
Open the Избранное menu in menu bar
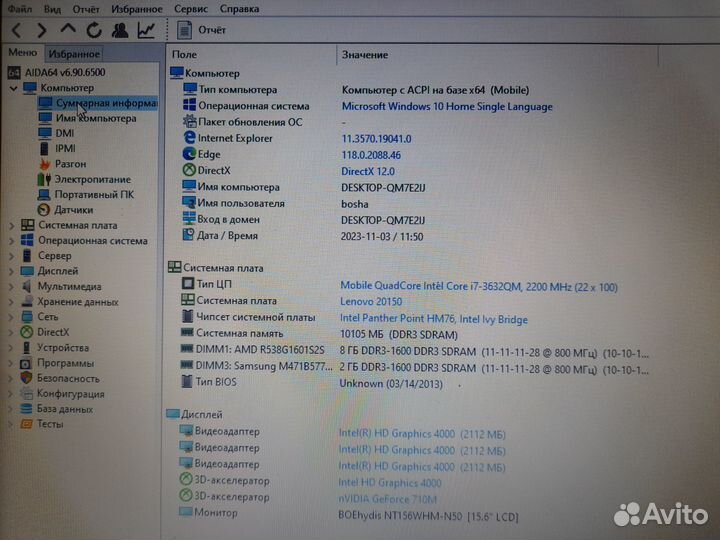[x=137, y=9]
